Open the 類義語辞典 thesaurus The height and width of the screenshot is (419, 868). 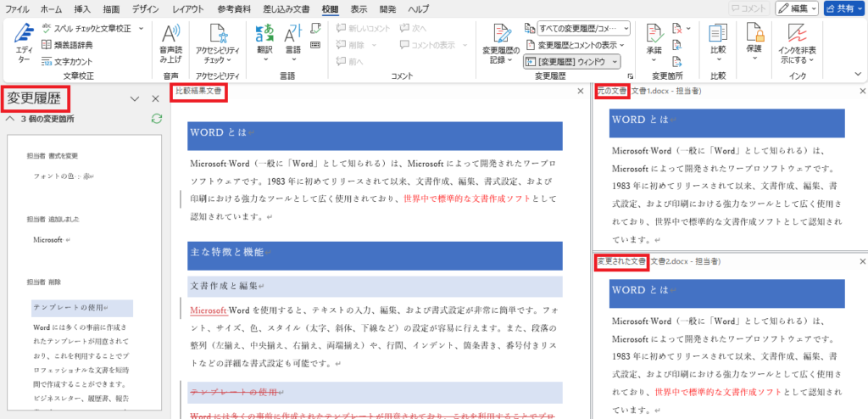67,45
